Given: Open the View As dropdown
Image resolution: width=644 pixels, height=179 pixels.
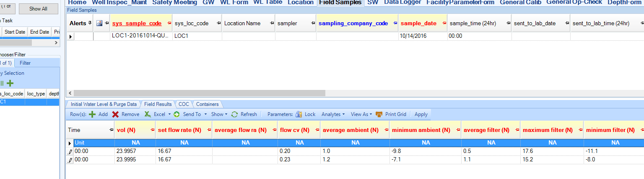Looking at the screenshot, I should point(361,114).
